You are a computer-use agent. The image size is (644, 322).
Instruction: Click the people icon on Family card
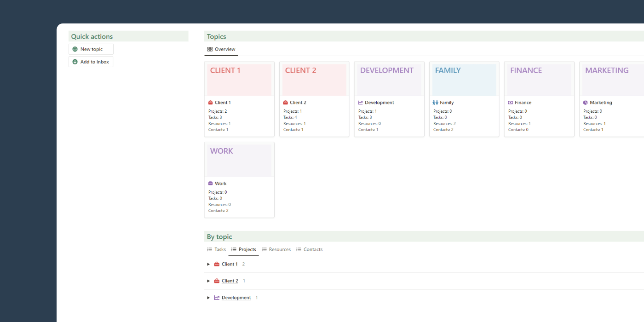pos(435,103)
